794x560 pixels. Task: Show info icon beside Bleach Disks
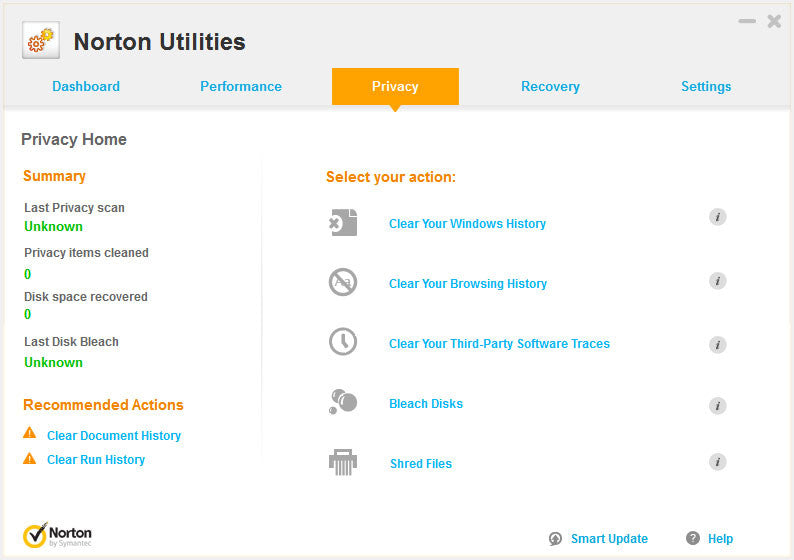tap(717, 405)
